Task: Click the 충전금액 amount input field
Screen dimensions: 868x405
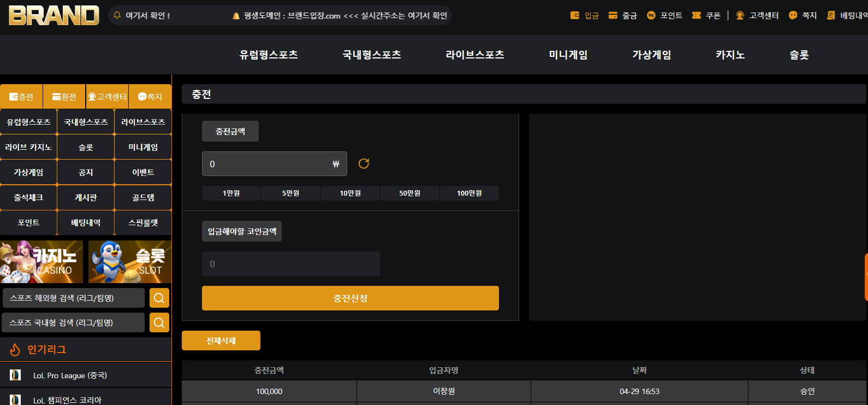Action: point(275,164)
